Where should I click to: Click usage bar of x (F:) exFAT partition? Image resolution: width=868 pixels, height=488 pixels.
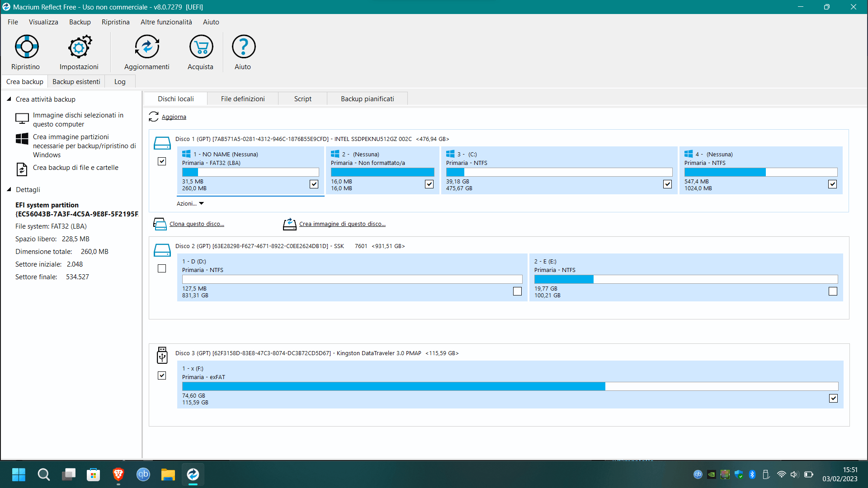point(510,386)
